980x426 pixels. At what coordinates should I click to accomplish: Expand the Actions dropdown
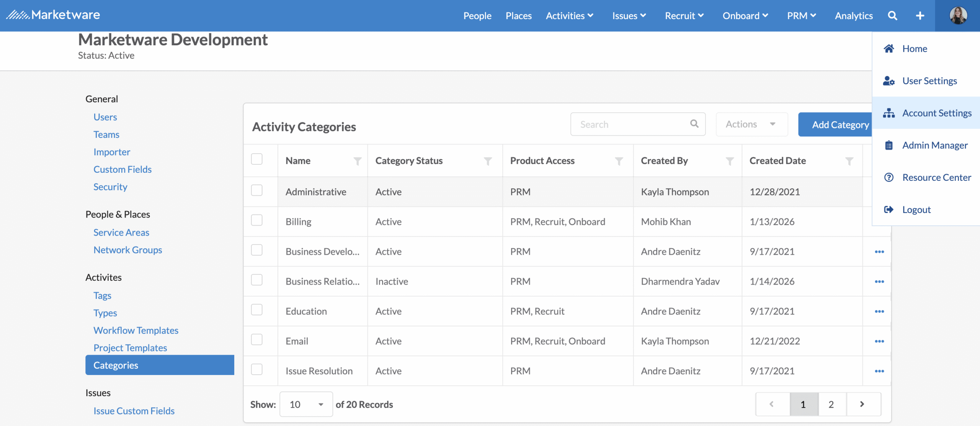pyautogui.click(x=751, y=124)
